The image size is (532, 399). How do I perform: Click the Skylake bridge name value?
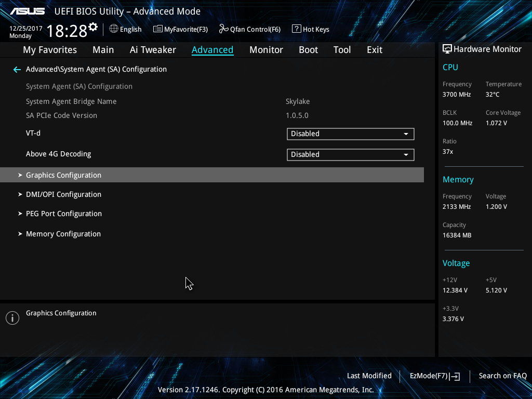[x=298, y=101]
